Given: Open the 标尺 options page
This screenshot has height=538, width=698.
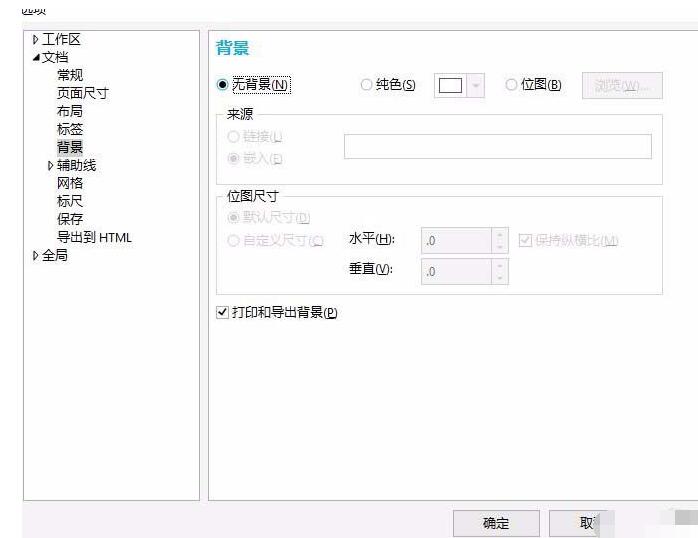Looking at the screenshot, I should (x=70, y=201).
